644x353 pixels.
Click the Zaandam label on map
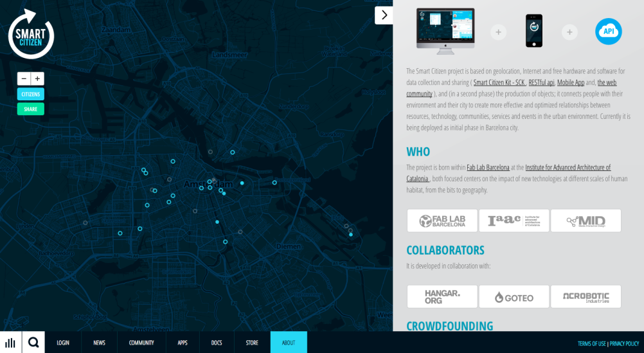click(116, 30)
